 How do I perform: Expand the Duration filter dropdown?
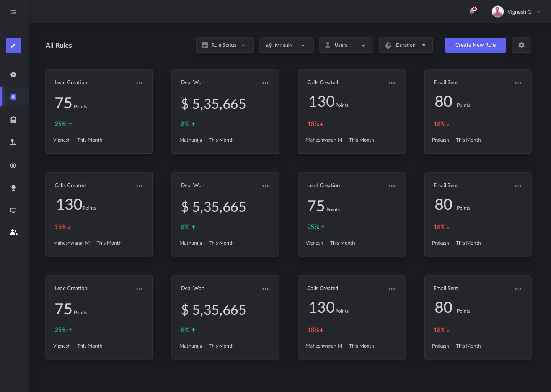pyautogui.click(x=406, y=45)
